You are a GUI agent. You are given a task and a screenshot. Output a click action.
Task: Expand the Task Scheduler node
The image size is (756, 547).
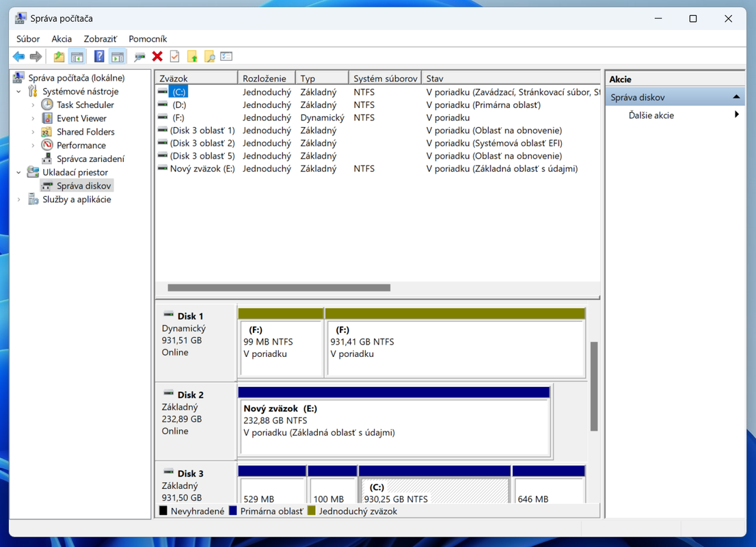33,105
